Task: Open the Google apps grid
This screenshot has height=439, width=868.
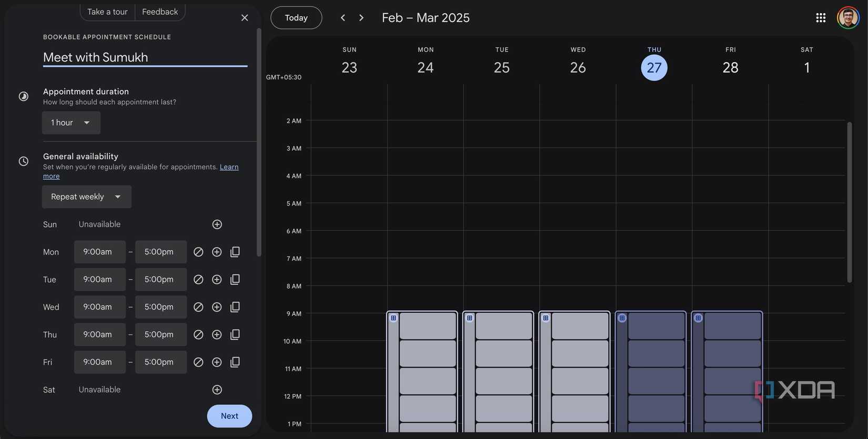Action: pyautogui.click(x=821, y=18)
